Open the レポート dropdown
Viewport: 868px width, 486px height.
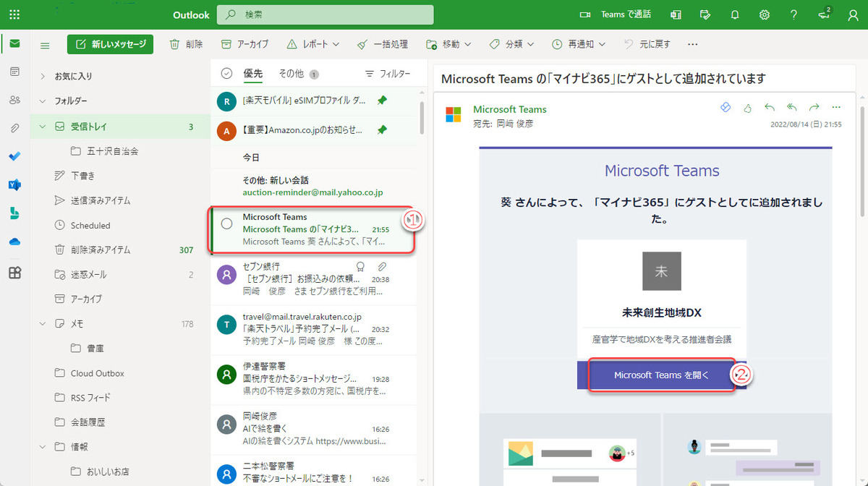point(313,44)
